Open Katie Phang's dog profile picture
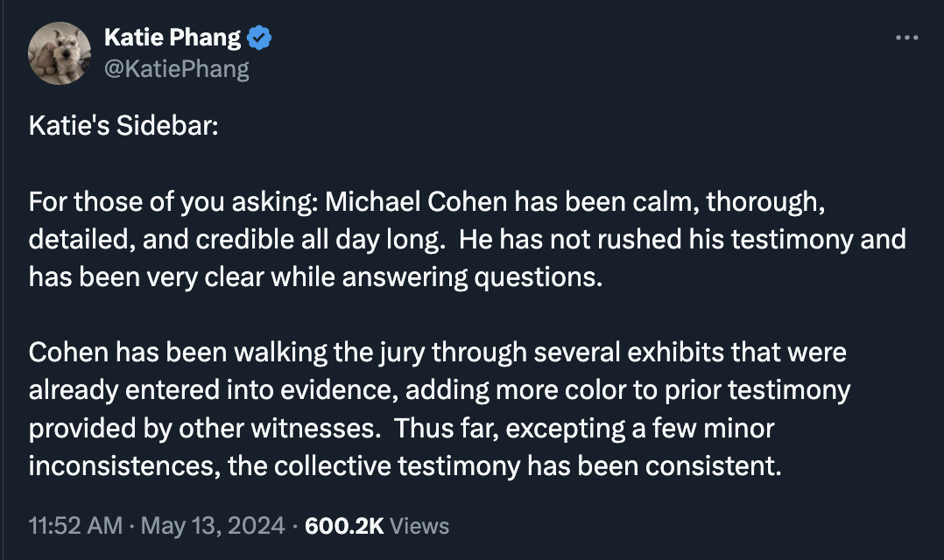Image resolution: width=944 pixels, height=560 pixels. (60, 52)
